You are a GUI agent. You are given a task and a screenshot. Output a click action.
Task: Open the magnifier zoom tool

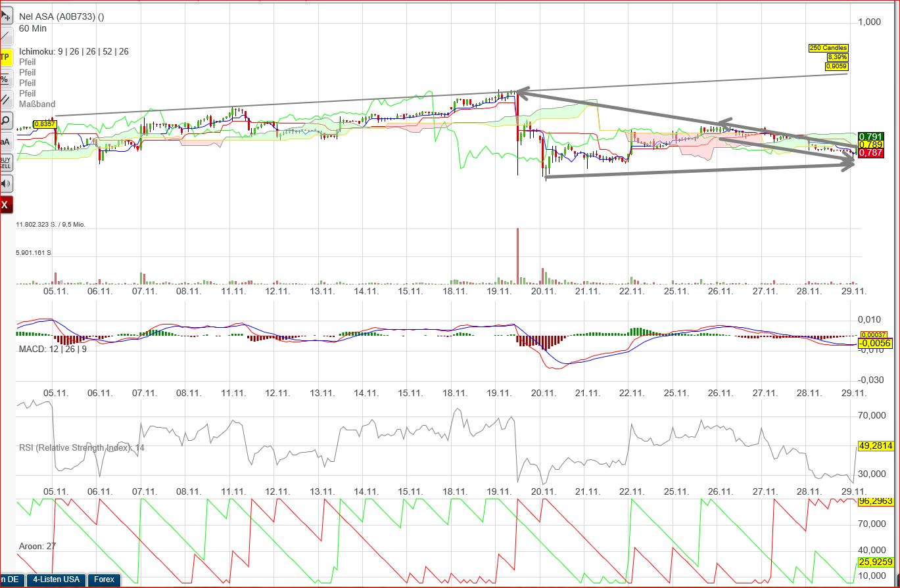pos(6,121)
